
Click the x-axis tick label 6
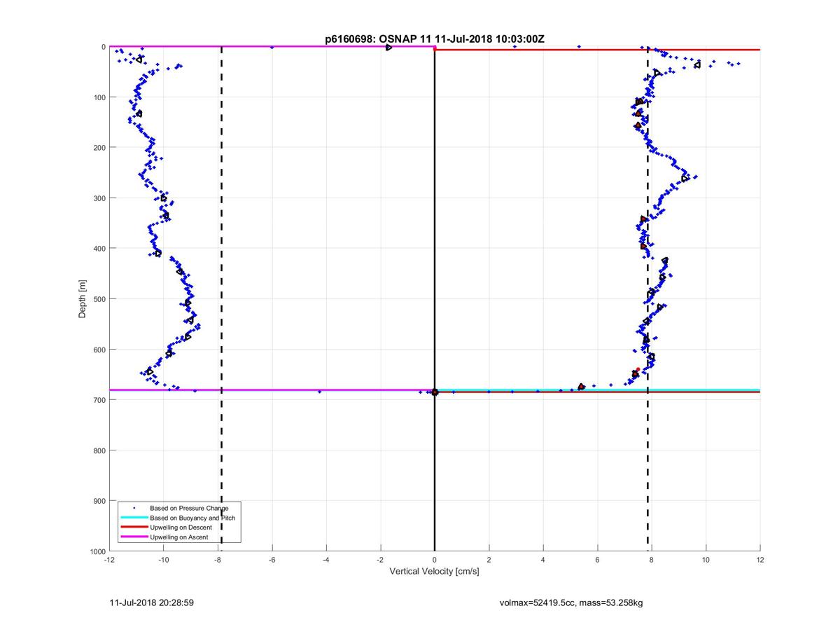point(597,560)
